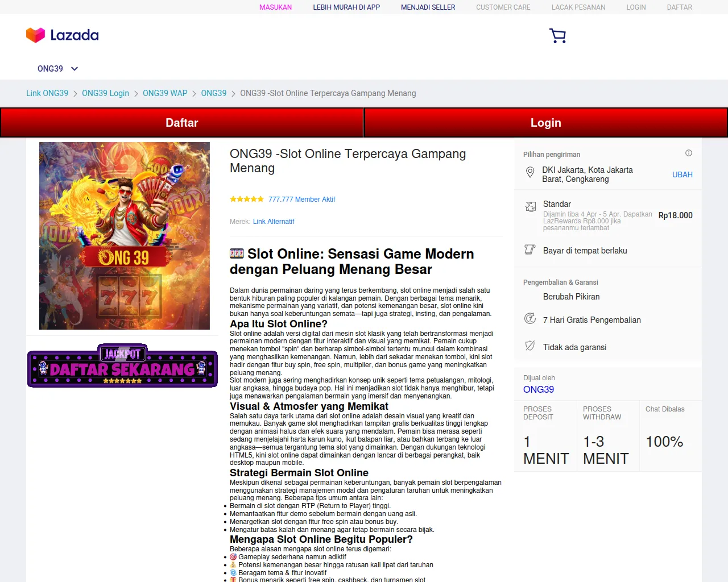Click the 7-day return icon
This screenshot has height=582, width=728.
point(530,319)
